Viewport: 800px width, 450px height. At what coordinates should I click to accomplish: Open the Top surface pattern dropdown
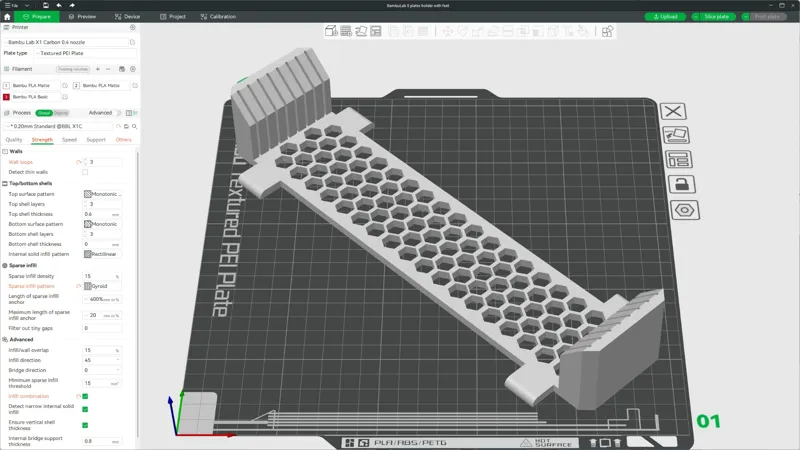click(x=103, y=194)
